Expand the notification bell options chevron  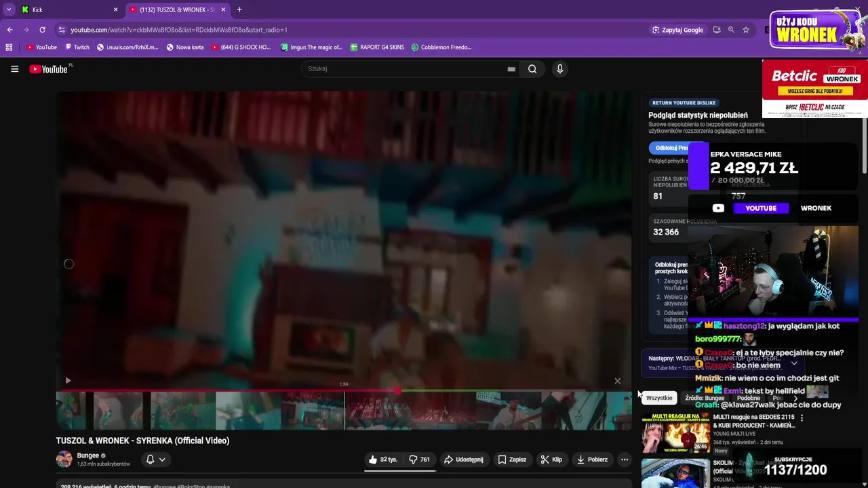(x=162, y=460)
